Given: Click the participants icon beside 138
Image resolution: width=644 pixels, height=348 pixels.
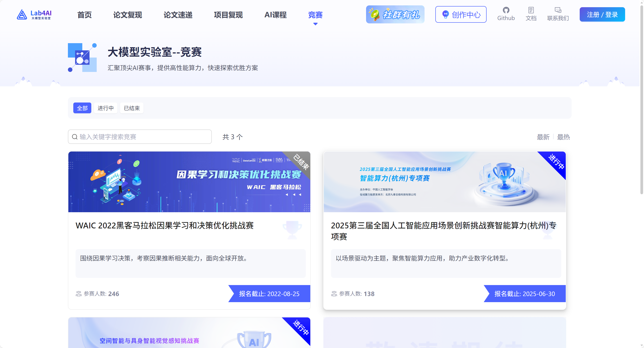Looking at the screenshot, I should pos(334,294).
